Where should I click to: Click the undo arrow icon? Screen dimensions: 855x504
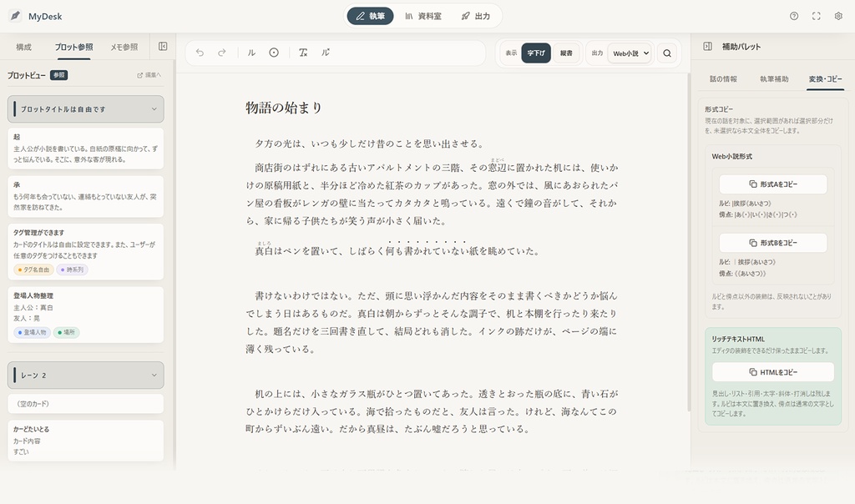click(x=200, y=53)
